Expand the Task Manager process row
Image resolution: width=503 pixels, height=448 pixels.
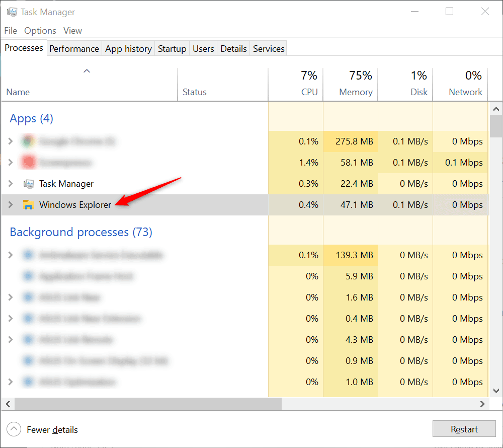(10, 184)
